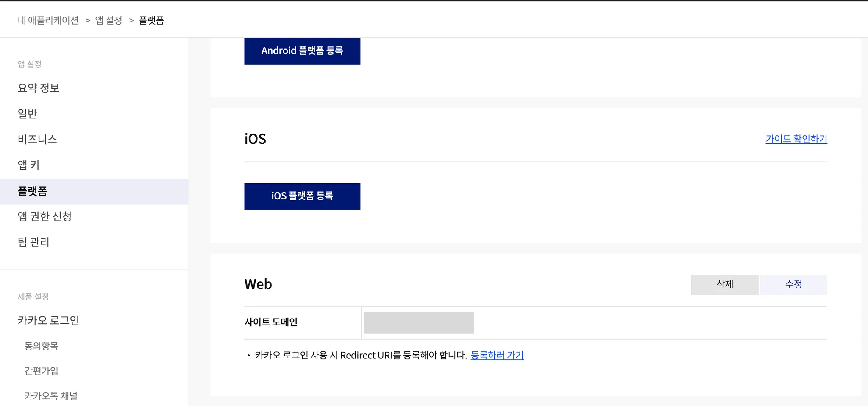Open 앱 권한 신청 in sidebar
The width and height of the screenshot is (868, 406).
(x=45, y=216)
